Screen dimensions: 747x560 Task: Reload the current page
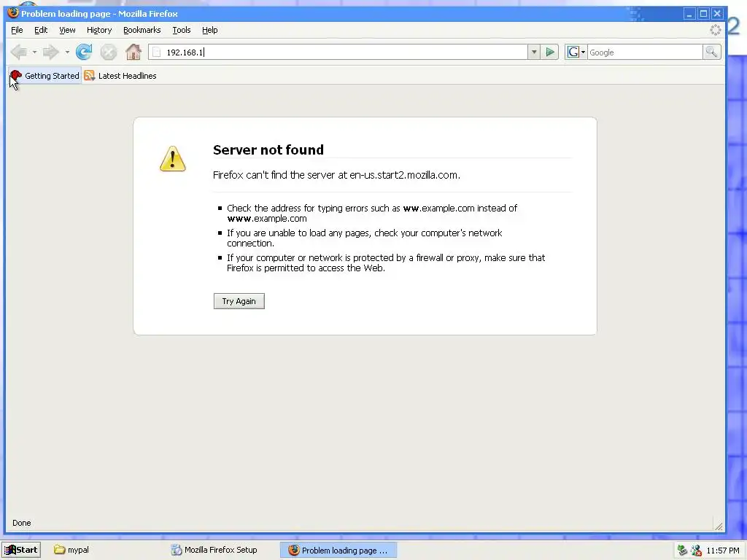coord(84,52)
